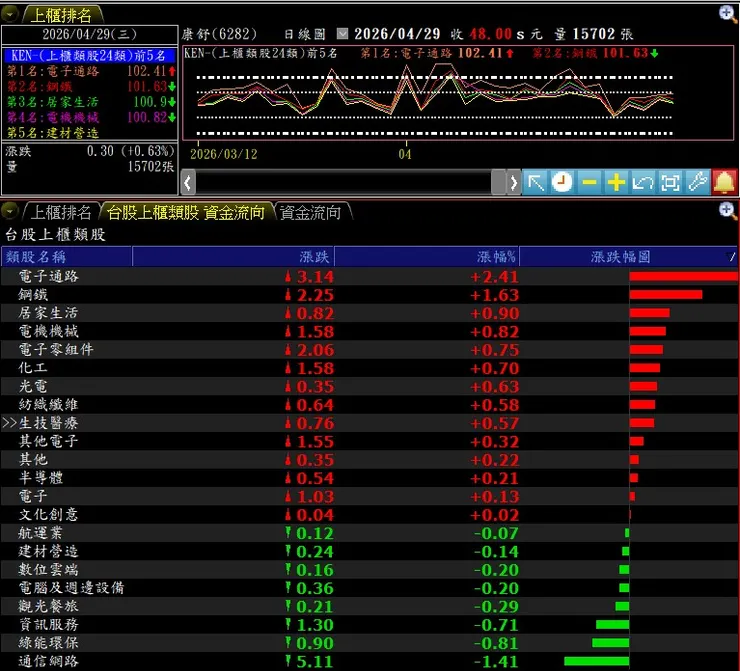The height and width of the screenshot is (671, 740).
Task: Select 電子通路 row in sector table
Action: click(370, 276)
